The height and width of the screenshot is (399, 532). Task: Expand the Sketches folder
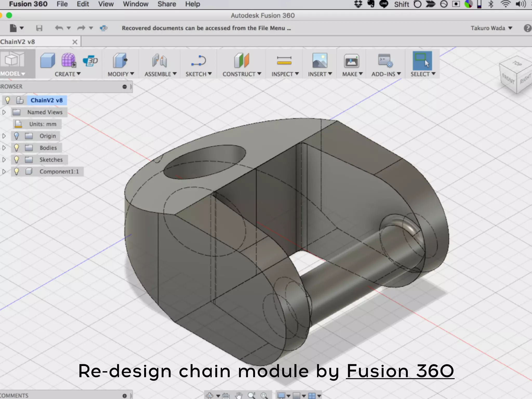click(x=4, y=159)
